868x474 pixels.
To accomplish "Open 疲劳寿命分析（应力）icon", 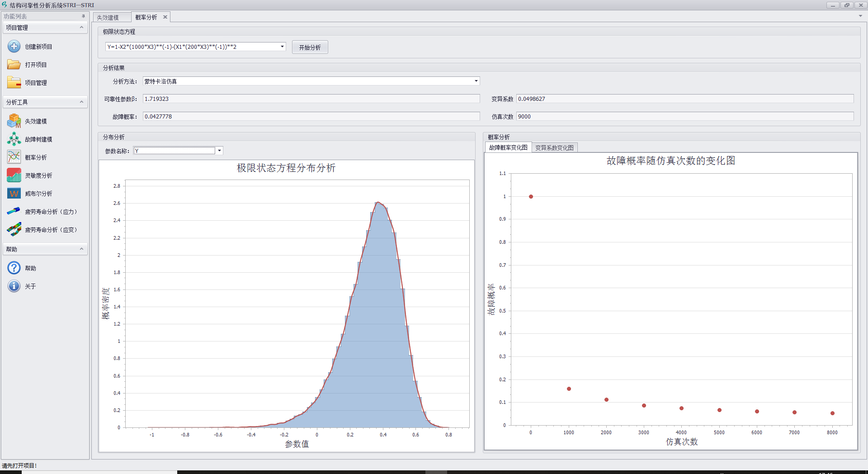I will coord(14,212).
